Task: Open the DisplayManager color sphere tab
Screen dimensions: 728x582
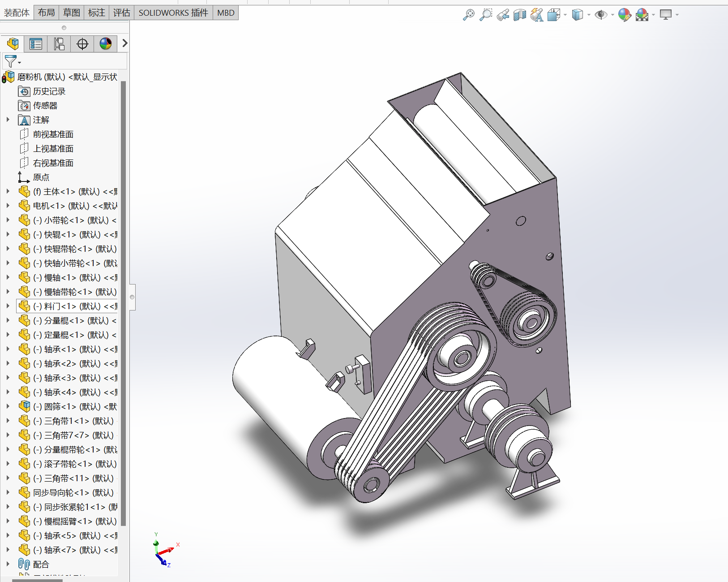Action: click(x=106, y=44)
